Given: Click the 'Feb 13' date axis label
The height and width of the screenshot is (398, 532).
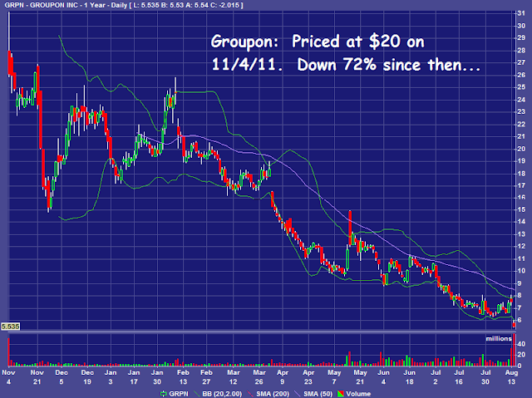Looking at the screenshot, I should click(183, 377).
